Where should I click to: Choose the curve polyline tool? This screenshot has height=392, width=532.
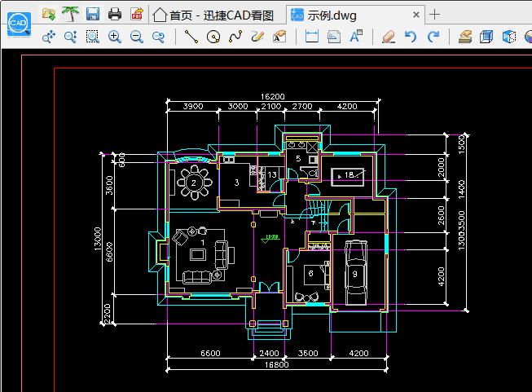[235, 37]
